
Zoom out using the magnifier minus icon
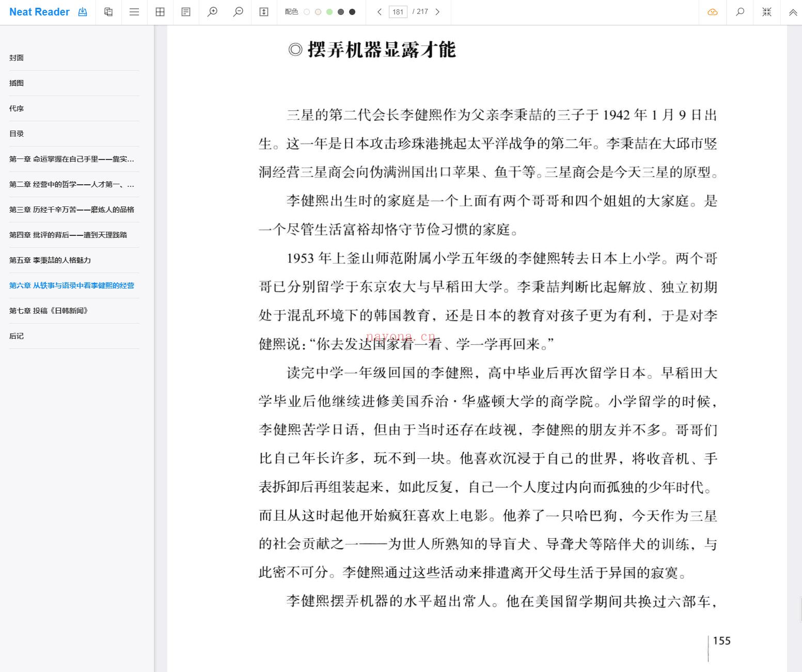[x=238, y=12]
